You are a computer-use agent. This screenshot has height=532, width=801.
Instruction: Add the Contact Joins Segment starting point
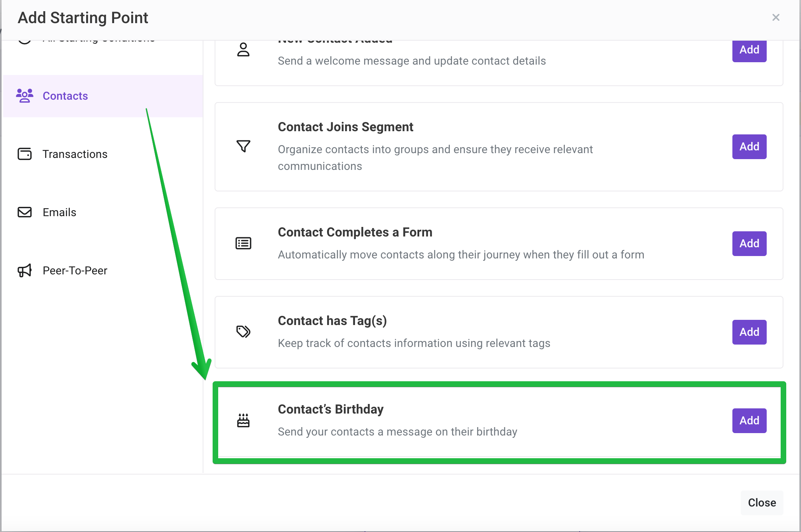(749, 147)
